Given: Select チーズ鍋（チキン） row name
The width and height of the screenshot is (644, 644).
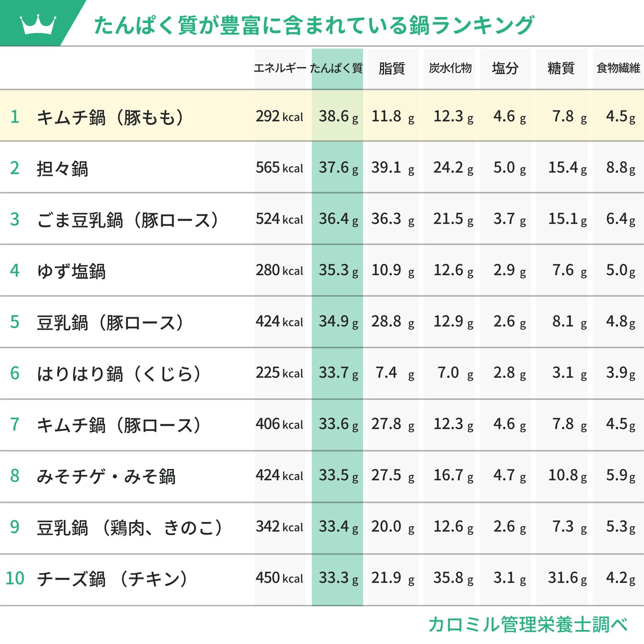Looking at the screenshot, I should pyautogui.click(x=113, y=579).
